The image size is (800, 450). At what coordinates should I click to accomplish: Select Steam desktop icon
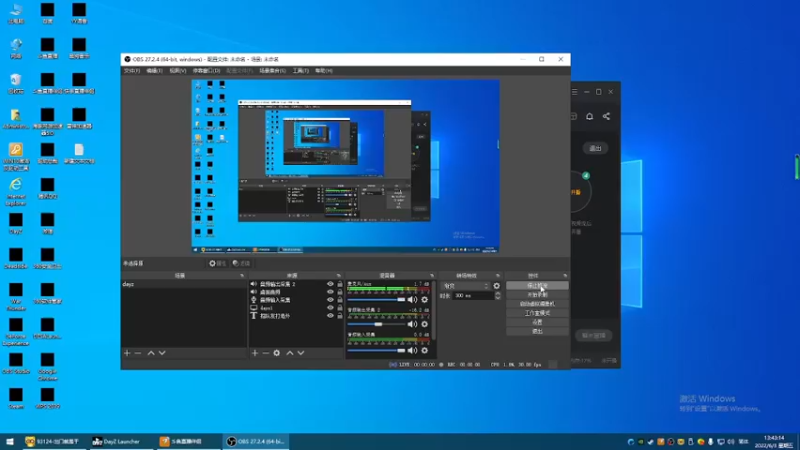click(16, 398)
